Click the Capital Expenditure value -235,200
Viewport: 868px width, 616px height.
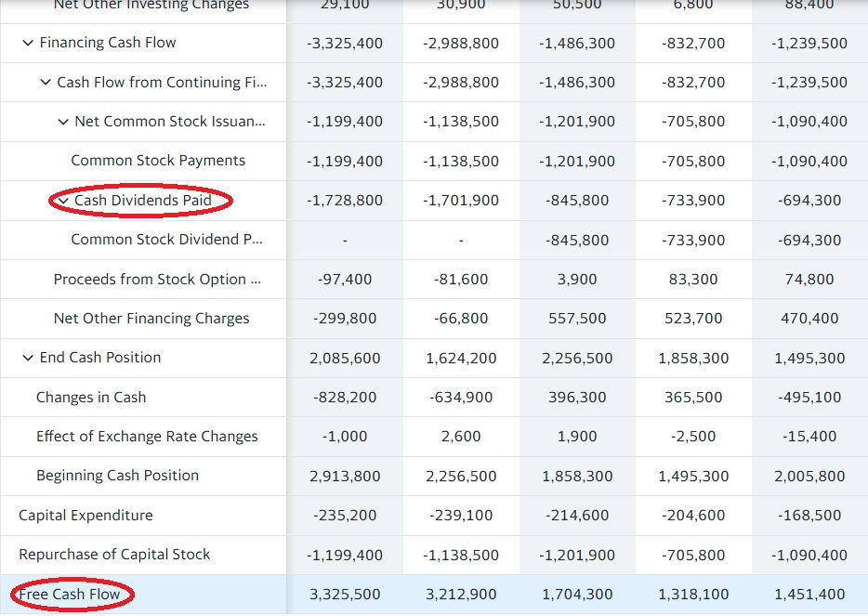(345, 516)
